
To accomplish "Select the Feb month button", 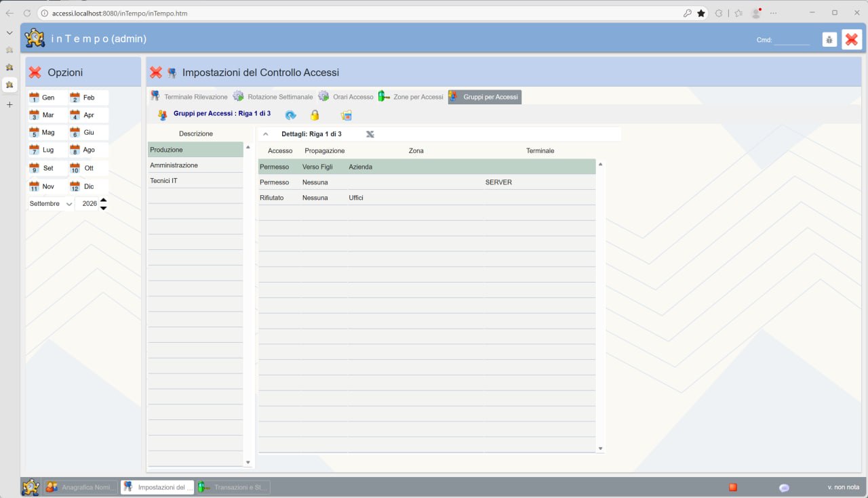I will click(x=88, y=98).
